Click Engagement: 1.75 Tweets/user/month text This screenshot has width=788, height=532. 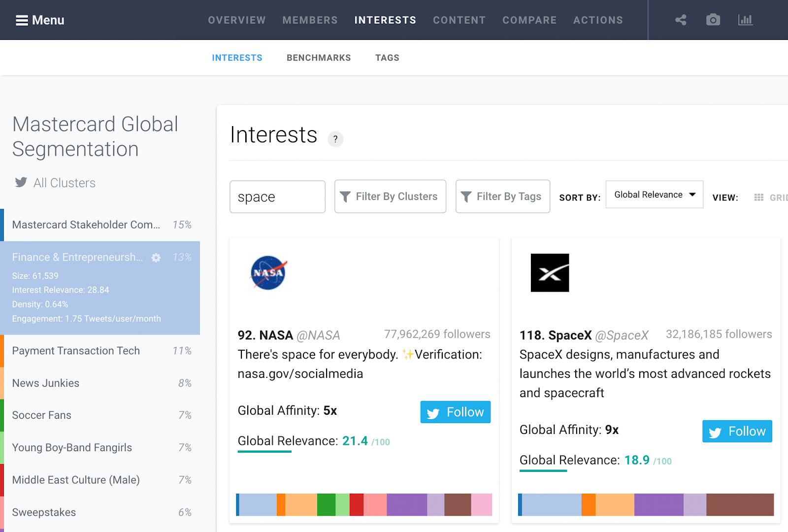click(x=86, y=319)
